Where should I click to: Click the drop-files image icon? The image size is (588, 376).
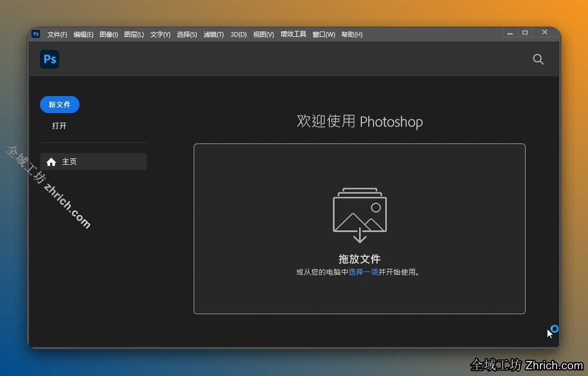360,215
